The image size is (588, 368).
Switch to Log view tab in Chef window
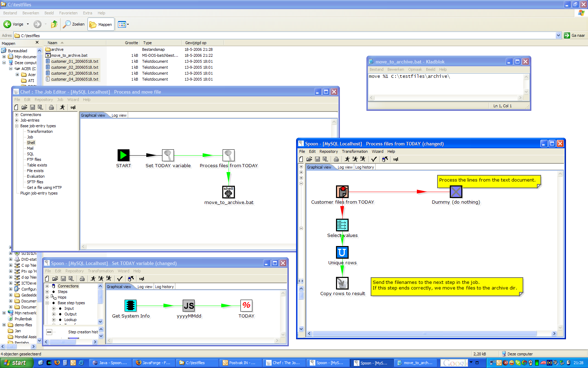[119, 115]
